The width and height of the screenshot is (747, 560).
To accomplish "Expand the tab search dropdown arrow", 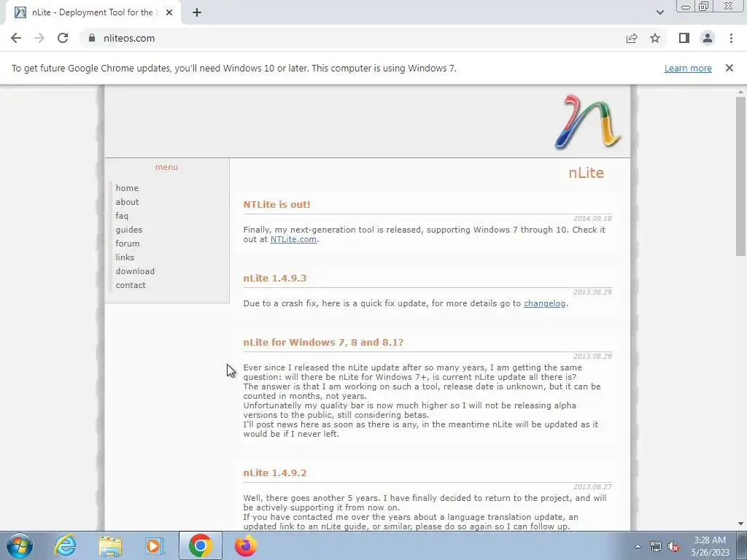I will (x=659, y=12).
